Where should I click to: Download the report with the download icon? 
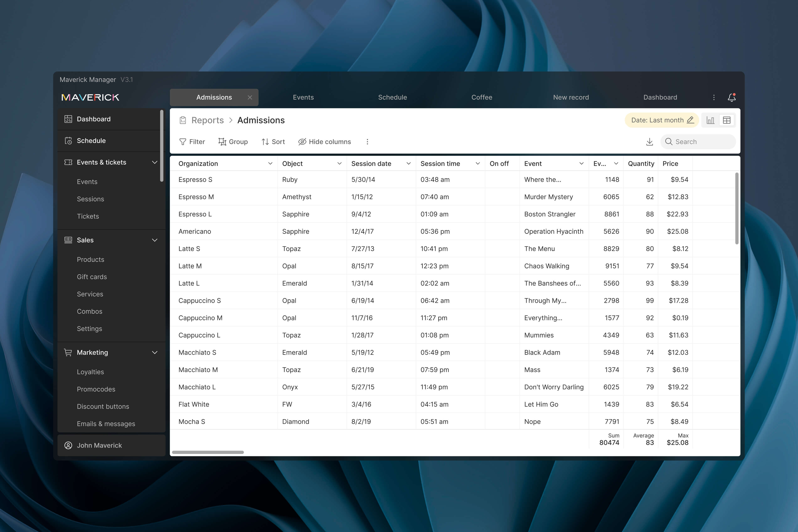(x=649, y=142)
